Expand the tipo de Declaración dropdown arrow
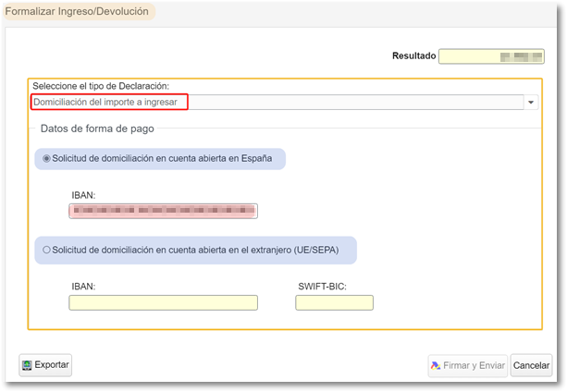567x392 pixels. point(531,103)
